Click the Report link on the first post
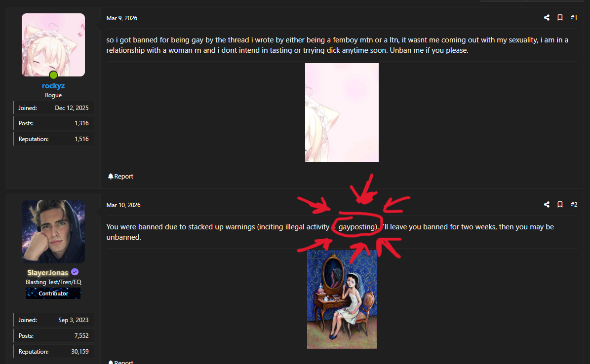The height and width of the screenshot is (364, 590). (120, 177)
